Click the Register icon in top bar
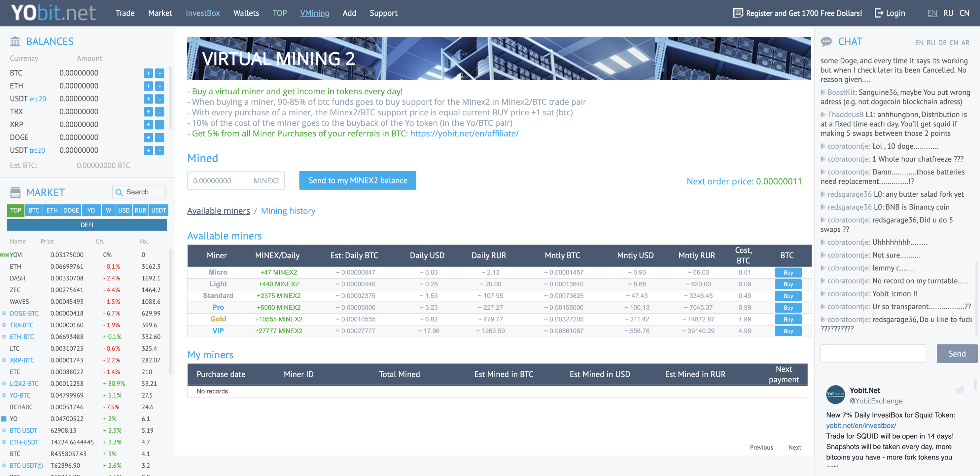The height and width of the screenshot is (476, 980). pos(738,13)
